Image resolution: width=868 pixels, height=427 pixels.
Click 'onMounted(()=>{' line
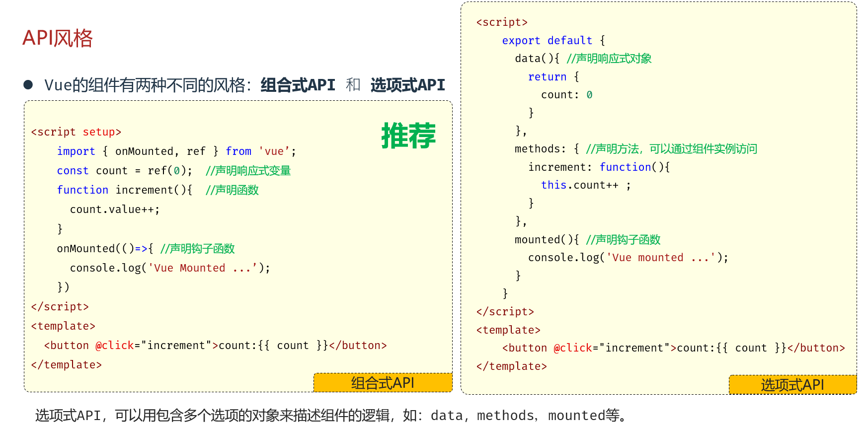(x=105, y=249)
